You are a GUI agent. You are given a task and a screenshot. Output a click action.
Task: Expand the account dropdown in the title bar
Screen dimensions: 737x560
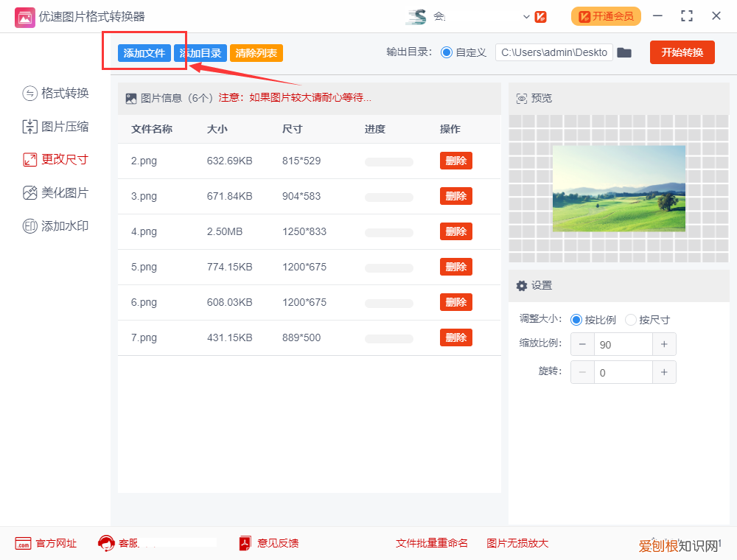point(526,15)
